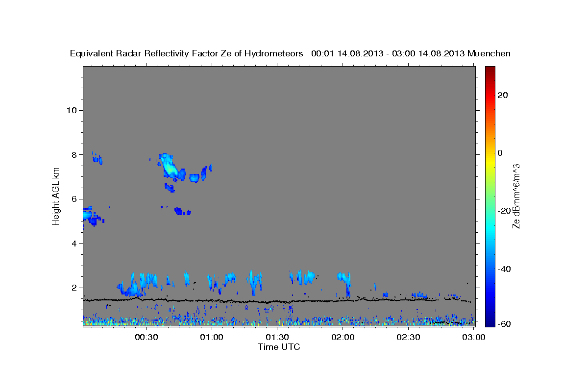
Task: Click the height tick label '2'
Action: click(74, 288)
